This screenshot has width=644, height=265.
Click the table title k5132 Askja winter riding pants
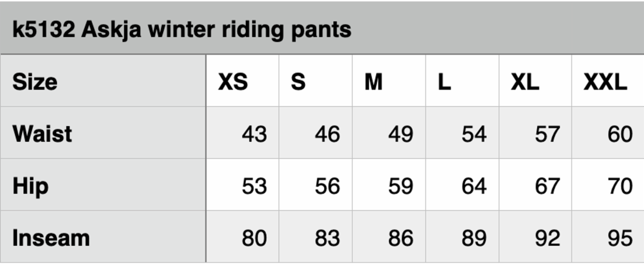[x=181, y=29]
